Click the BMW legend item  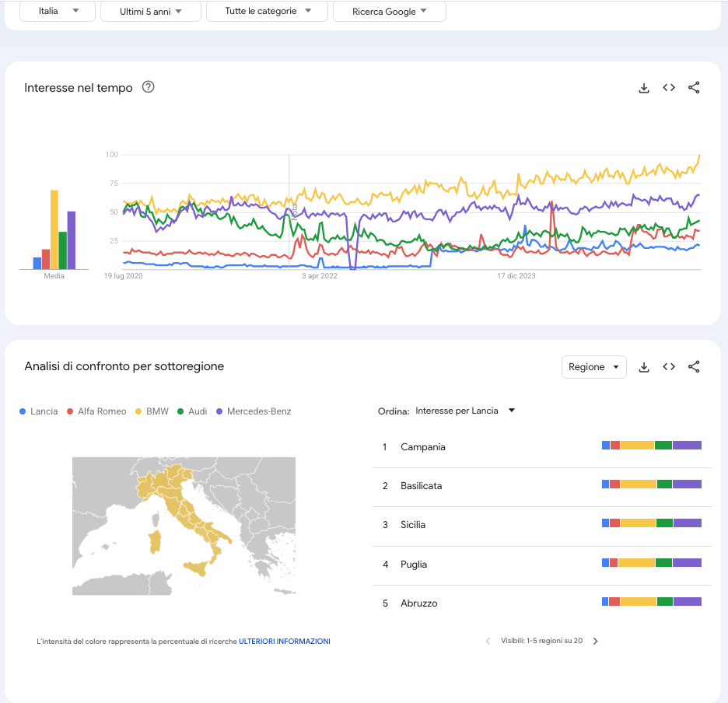152,411
